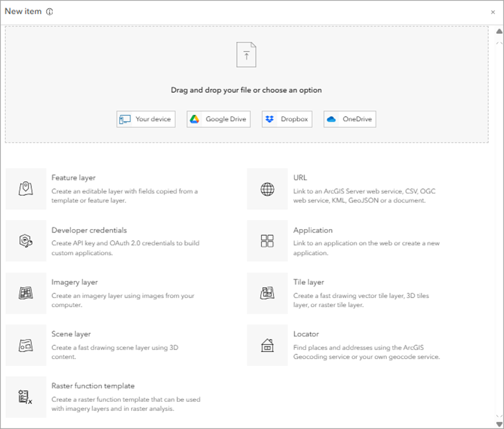Select the Tile layer icon
The height and width of the screenshot is (429, 504).
click(267, 293)
